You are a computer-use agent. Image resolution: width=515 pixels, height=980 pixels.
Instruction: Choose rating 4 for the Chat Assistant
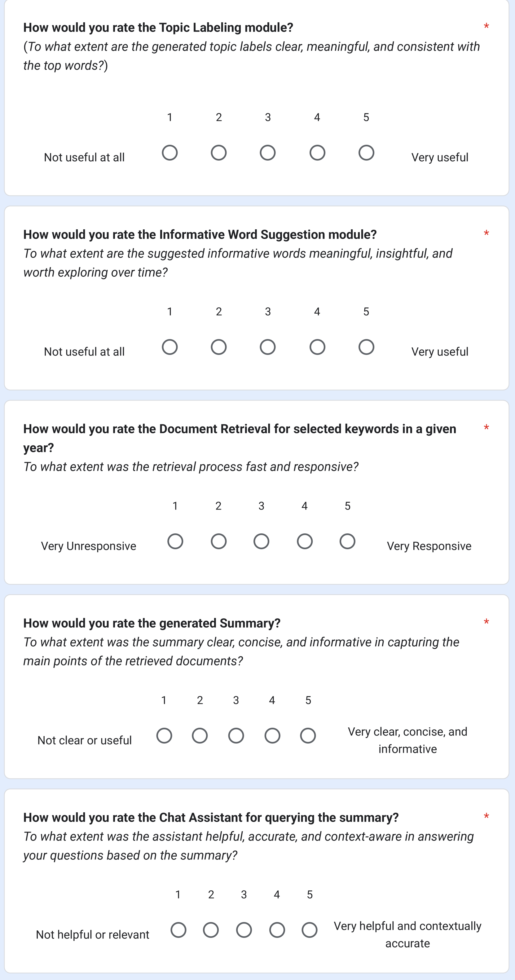(x=277, y=930)
